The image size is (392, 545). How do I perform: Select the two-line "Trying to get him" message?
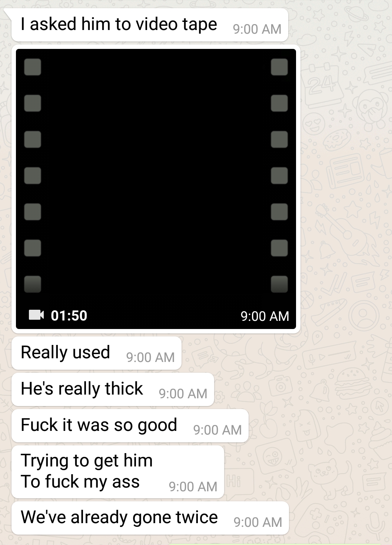[x=118, y=472]
